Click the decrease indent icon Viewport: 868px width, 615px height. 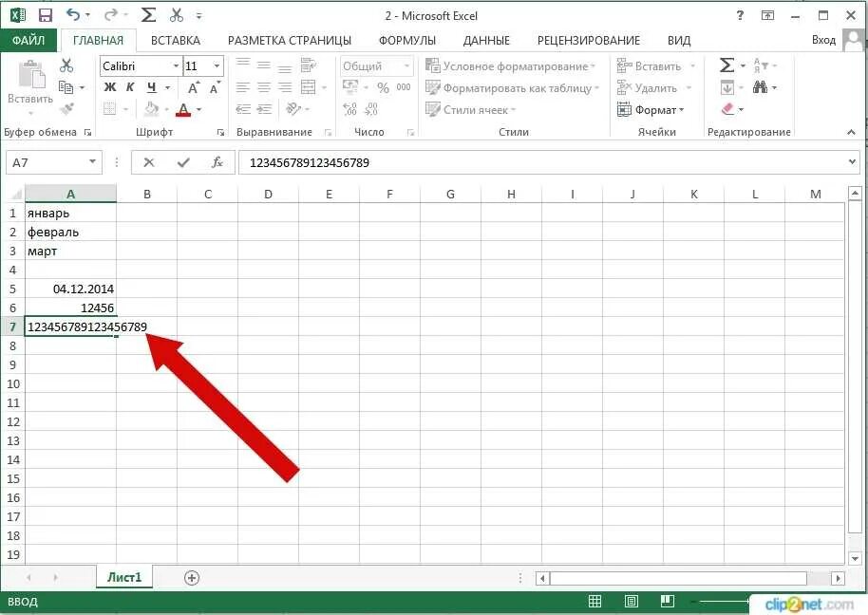tap(243, 109)
